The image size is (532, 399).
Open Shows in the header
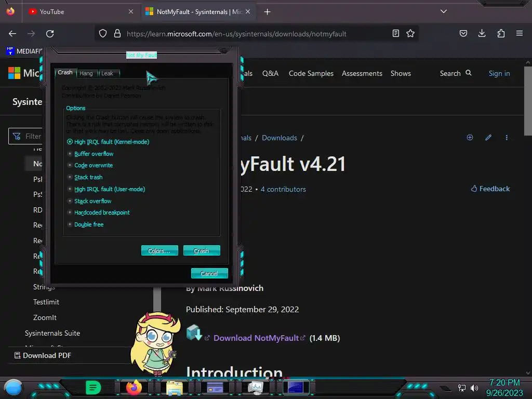click(x=401, y=73)
